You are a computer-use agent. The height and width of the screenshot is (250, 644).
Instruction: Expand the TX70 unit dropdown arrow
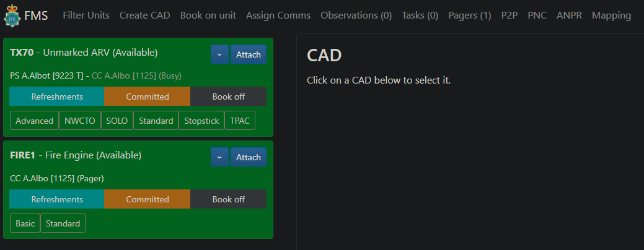tap(219, 54)
